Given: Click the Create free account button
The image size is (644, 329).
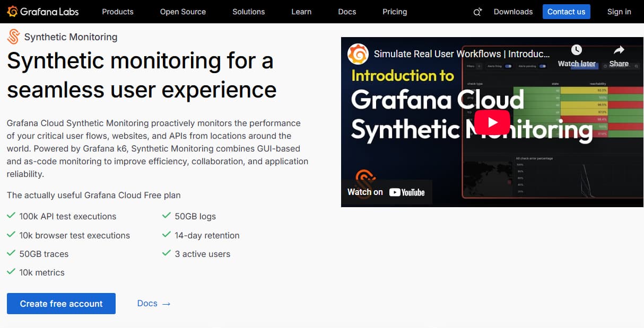Looking at the screenshot, I should 60,304.
